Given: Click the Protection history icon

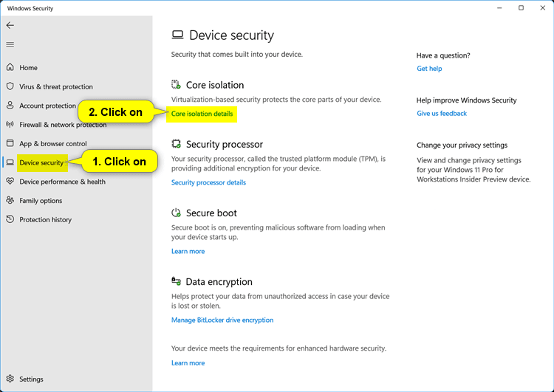Looking at the screenshot, I should tap(10, 220).
